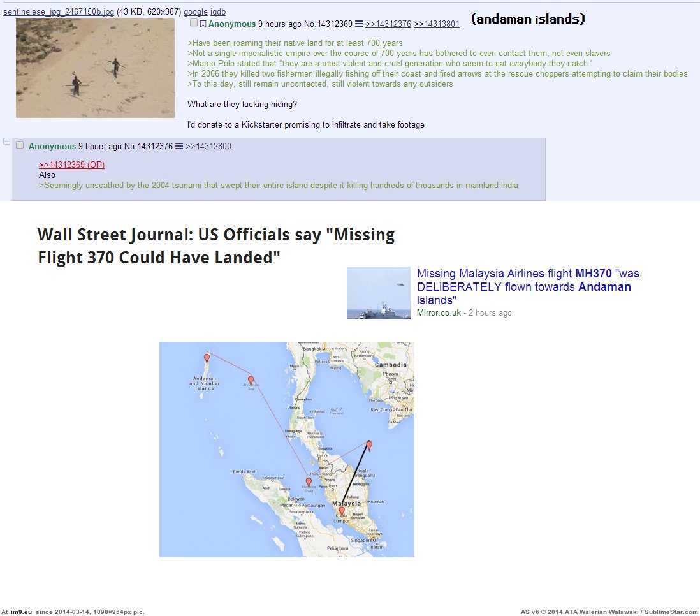Open reply post 14312376 menu icon
700x616 pixels.
point(179,146)
